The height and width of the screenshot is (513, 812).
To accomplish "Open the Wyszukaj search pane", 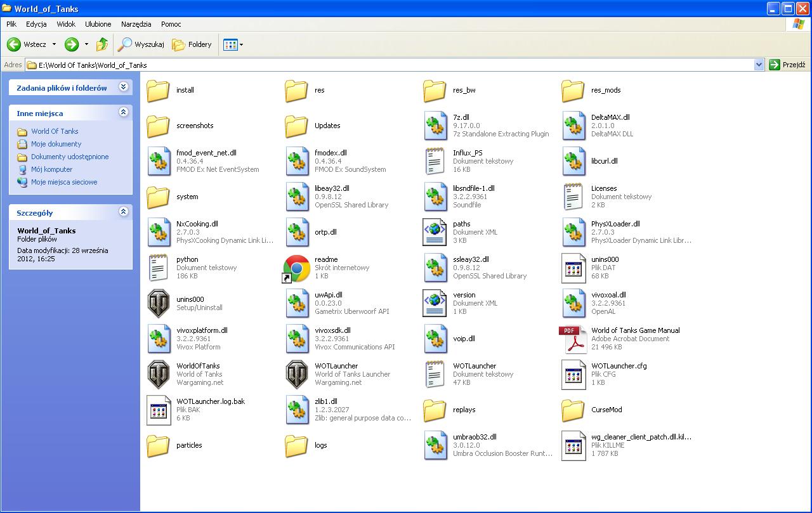I will (141, 44).
